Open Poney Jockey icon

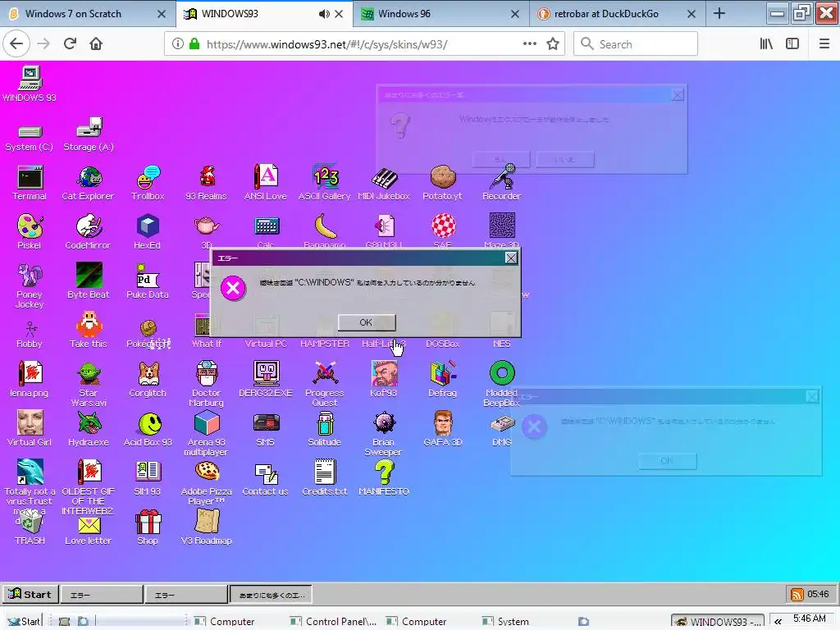[x=30, y=285]
